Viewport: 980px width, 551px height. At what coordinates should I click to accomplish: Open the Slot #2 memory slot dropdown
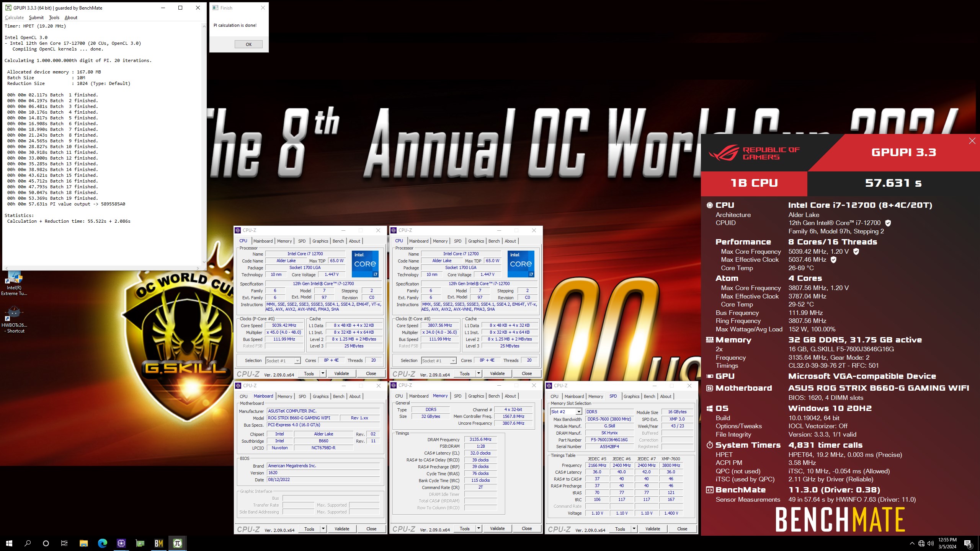click(566, 411)
